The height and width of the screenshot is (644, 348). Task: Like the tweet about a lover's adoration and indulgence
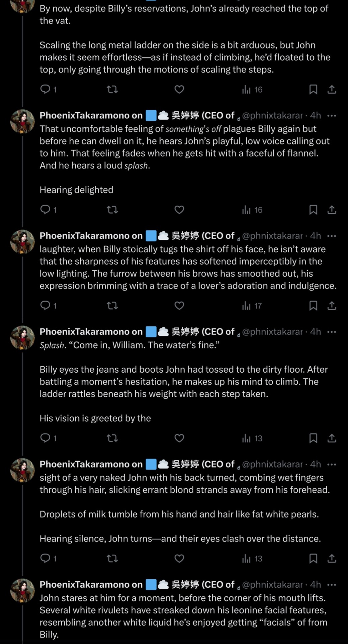(x=180, y=306)
